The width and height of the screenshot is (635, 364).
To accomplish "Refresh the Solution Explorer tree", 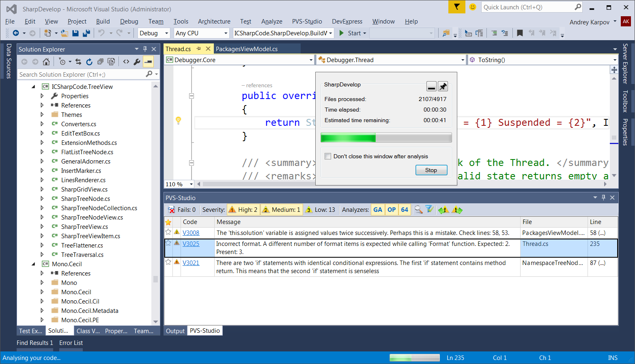I will click(89, 62).
